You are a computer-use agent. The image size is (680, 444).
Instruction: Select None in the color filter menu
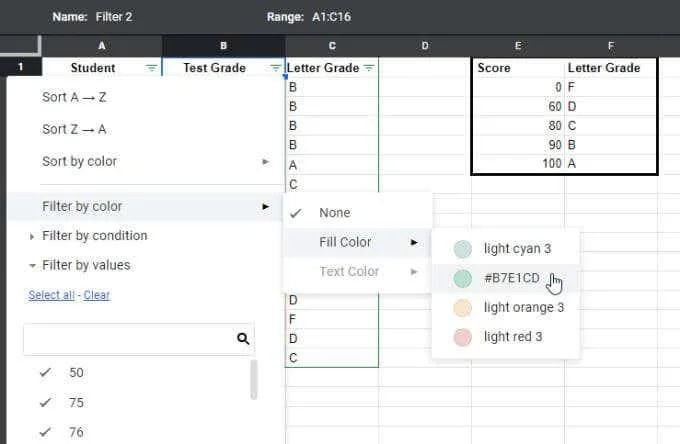point(358,213)
